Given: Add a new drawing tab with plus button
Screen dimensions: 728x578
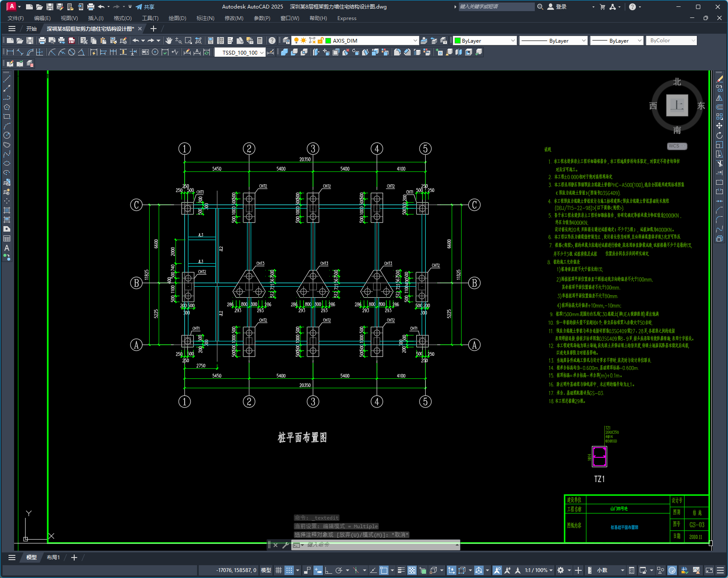Looking at the screenshot, I should (154, 29).
